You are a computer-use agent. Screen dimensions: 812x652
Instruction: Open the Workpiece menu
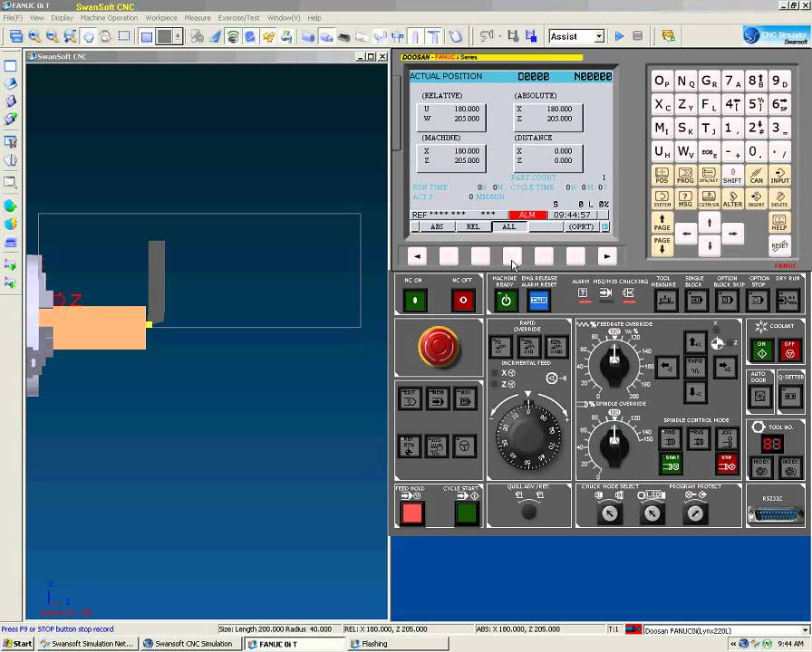[x=161, y=17]
